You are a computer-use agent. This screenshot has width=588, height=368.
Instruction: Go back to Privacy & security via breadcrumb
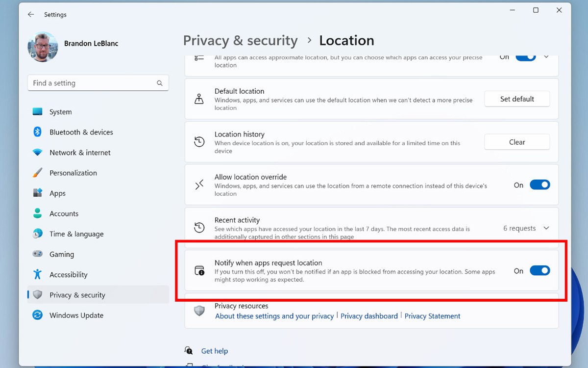pyautogui.click(x=240, y=40)
